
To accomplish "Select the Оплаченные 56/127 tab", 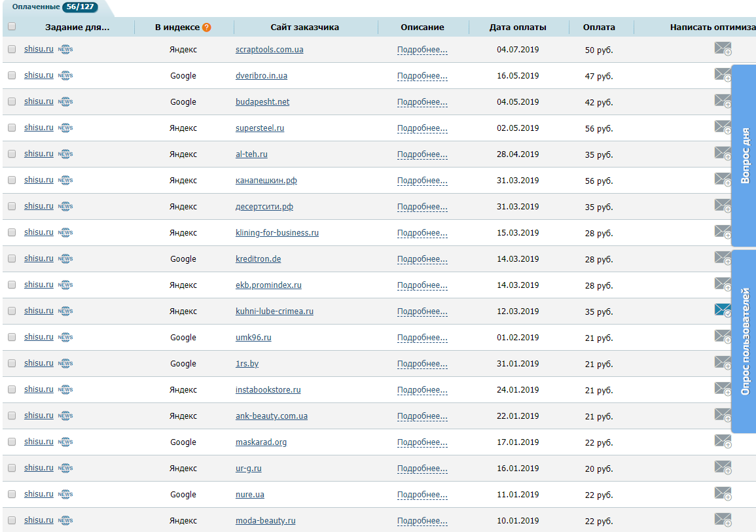I will (x=54, y=7).
